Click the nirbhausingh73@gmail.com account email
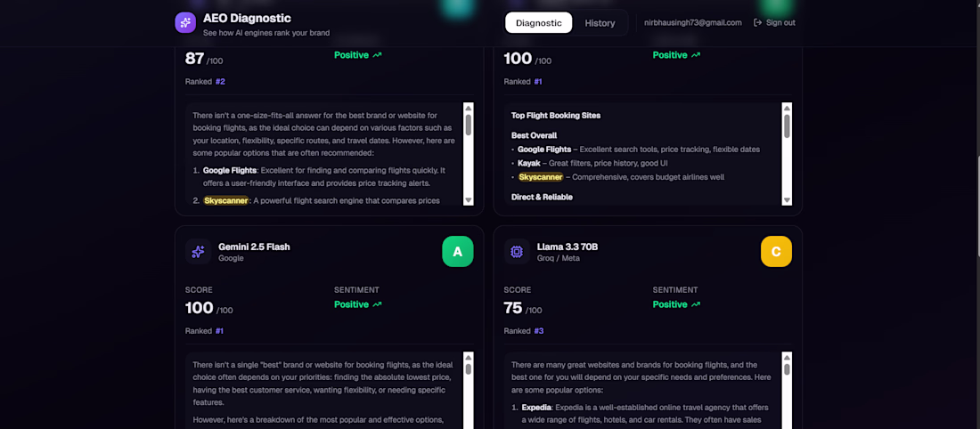The width and height of the screenshot is (980, 429). pos(693,22)
